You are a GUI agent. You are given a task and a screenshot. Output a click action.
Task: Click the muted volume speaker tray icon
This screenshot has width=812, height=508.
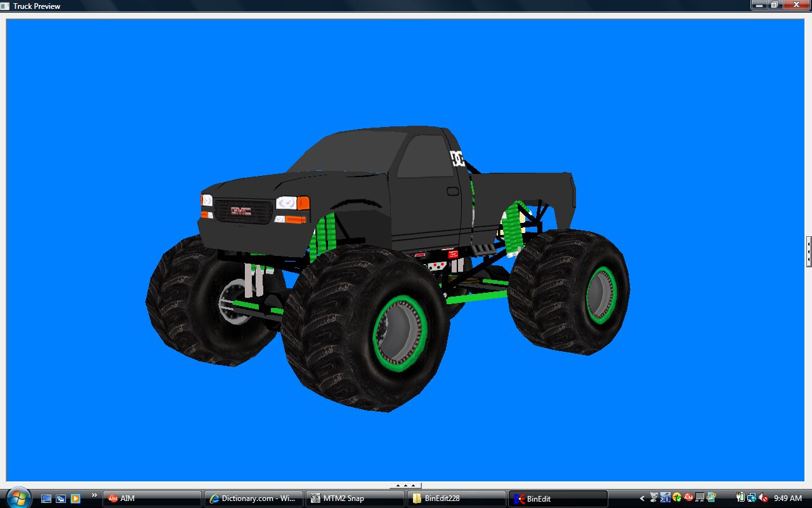763,498
